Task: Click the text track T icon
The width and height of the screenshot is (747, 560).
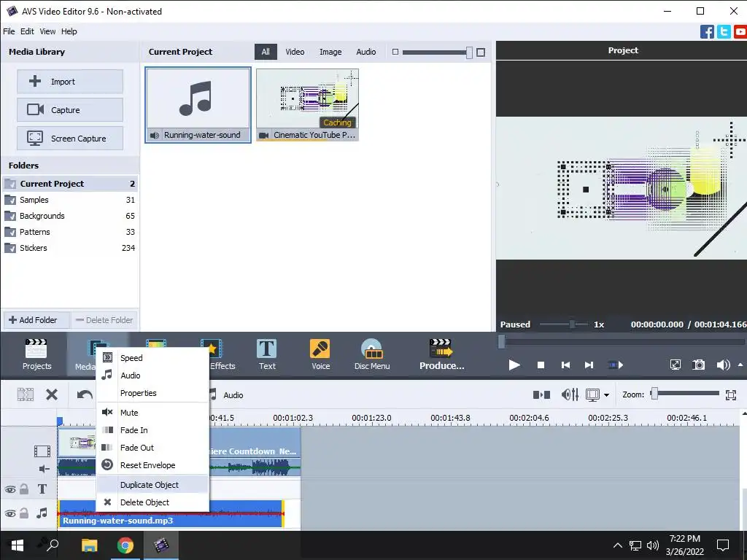Action: (42, 489)
